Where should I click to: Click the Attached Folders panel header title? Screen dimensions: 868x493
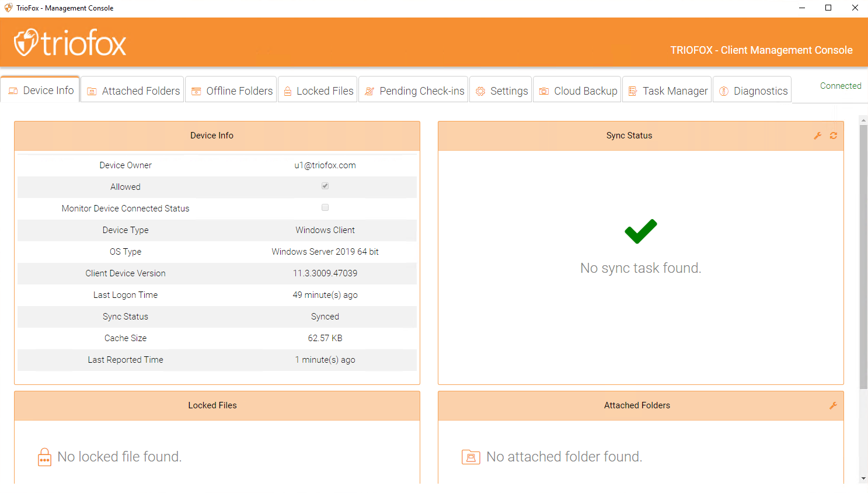[637, 405]
